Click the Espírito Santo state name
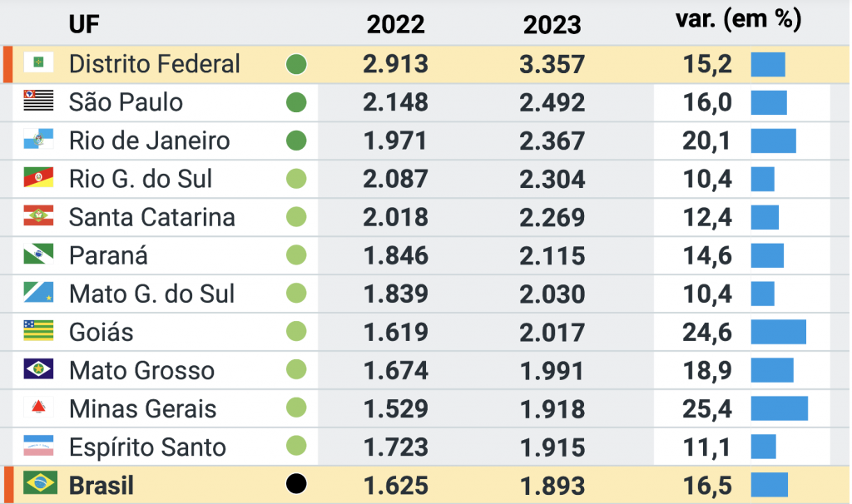The image size is (852, 504). (147, 447)
